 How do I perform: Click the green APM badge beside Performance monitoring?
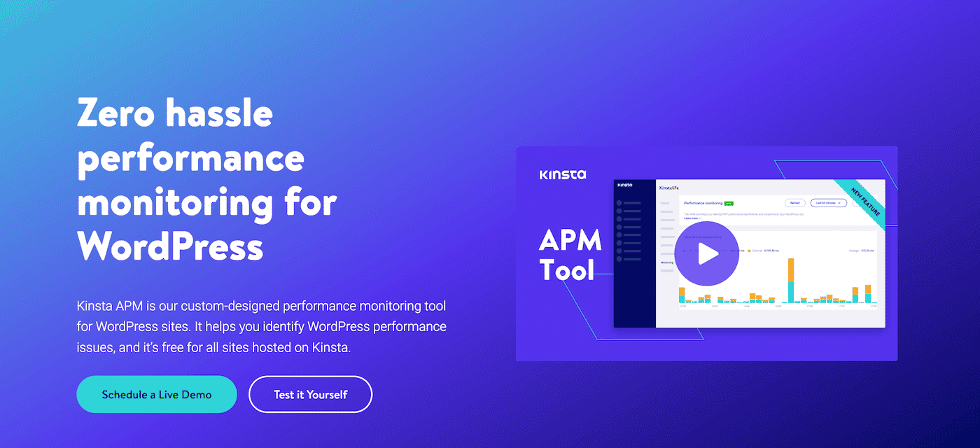[x=728, y=203]
